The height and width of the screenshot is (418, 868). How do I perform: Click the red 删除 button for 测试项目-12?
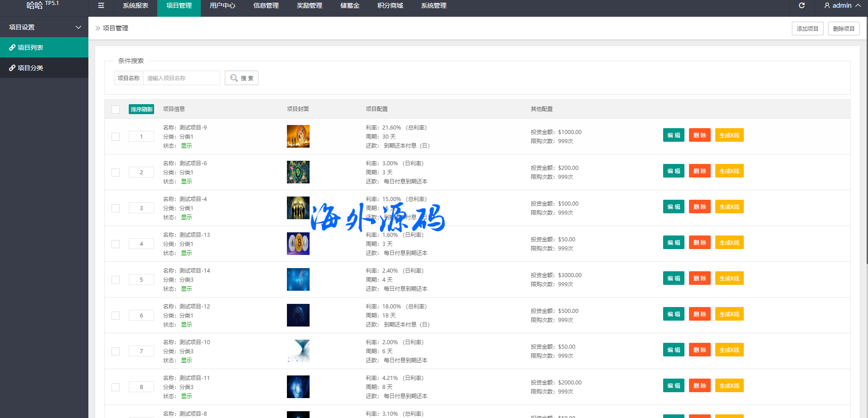[x=699, y=314]
